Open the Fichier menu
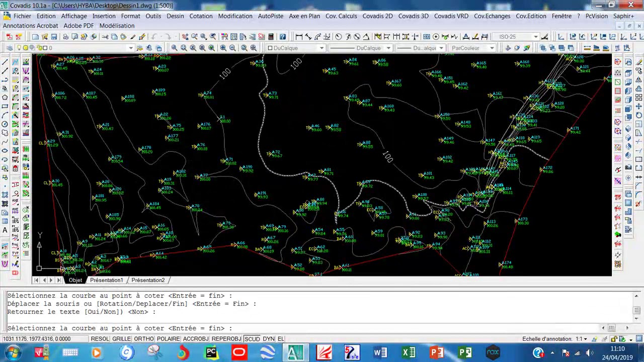 tap(22, 16)
